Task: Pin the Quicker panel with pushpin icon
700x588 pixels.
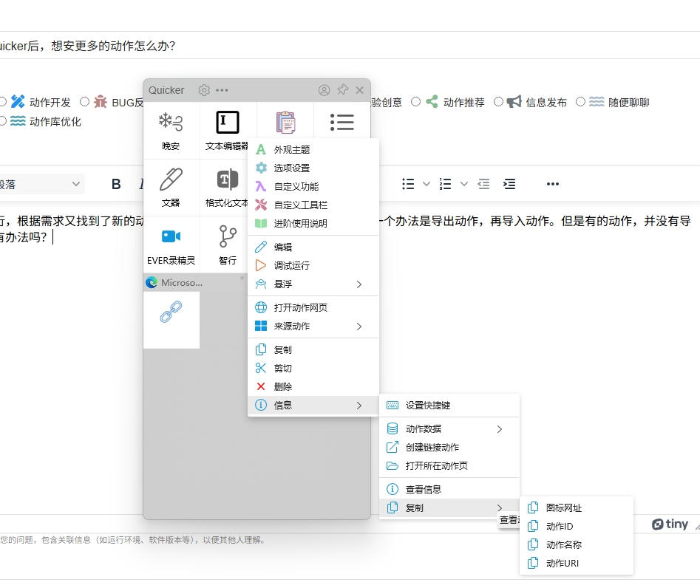Action: (342, 90)
